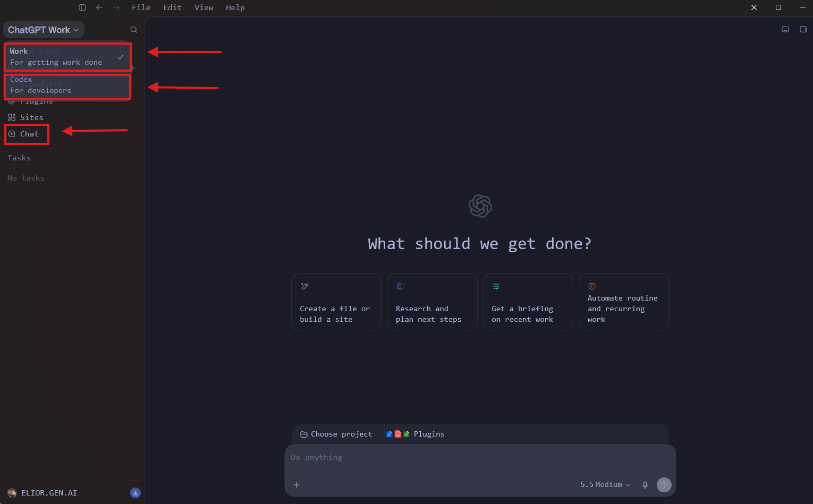Click the ELIOR.GEN.AI profile avatar
Screen dimensions: 813x504
tap(12, 493)
